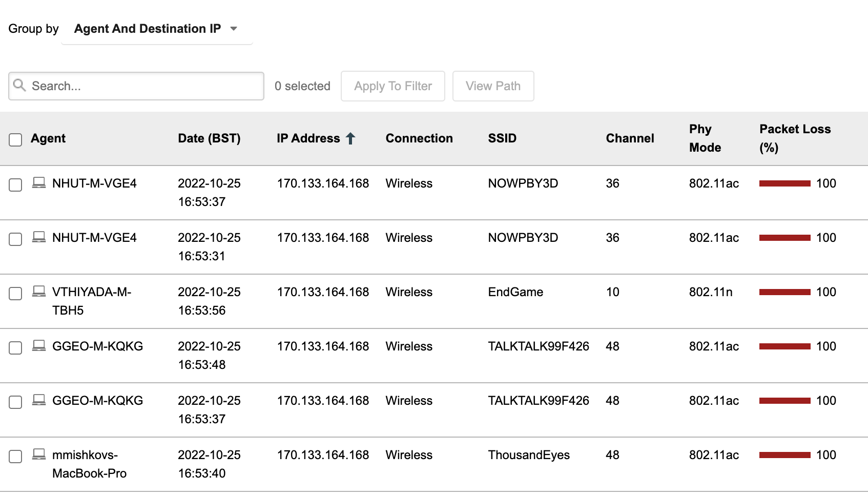Click the sort arrow beside IP Address

pyautogui.click(x=350, y=138)
